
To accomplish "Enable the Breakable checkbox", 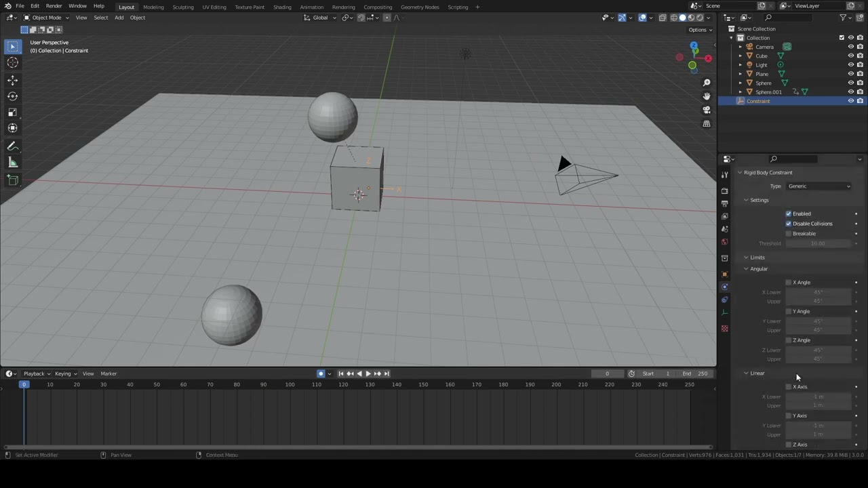I will tap(789, 234).
